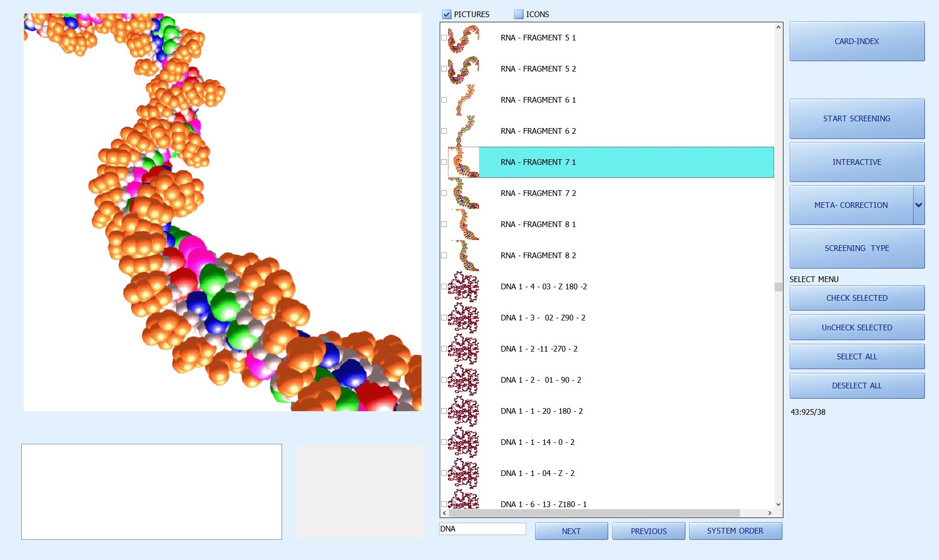Screen dimensions: 939x560
Task: Click UnCHECK SELECTED button
Action: [x=857, y=328]
